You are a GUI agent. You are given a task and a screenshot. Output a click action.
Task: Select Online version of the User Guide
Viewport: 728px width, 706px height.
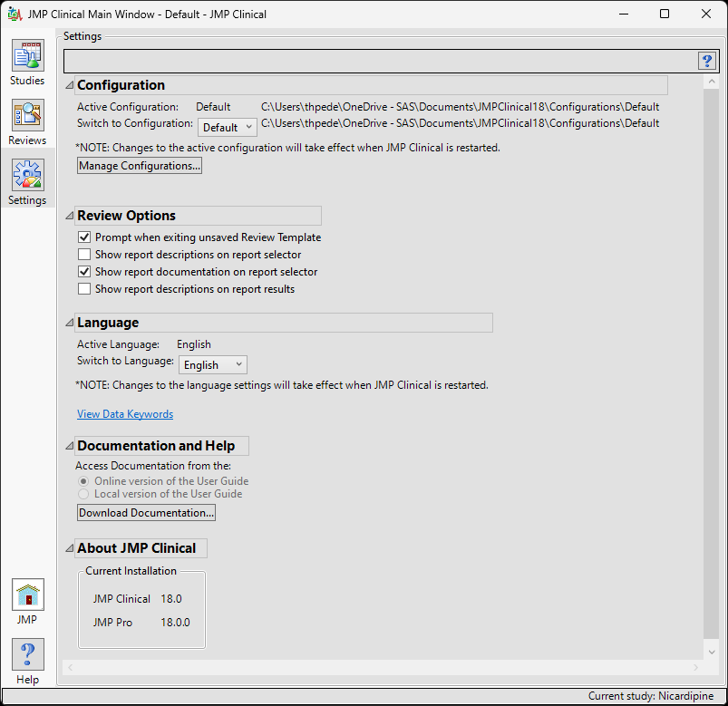(83, 481)
